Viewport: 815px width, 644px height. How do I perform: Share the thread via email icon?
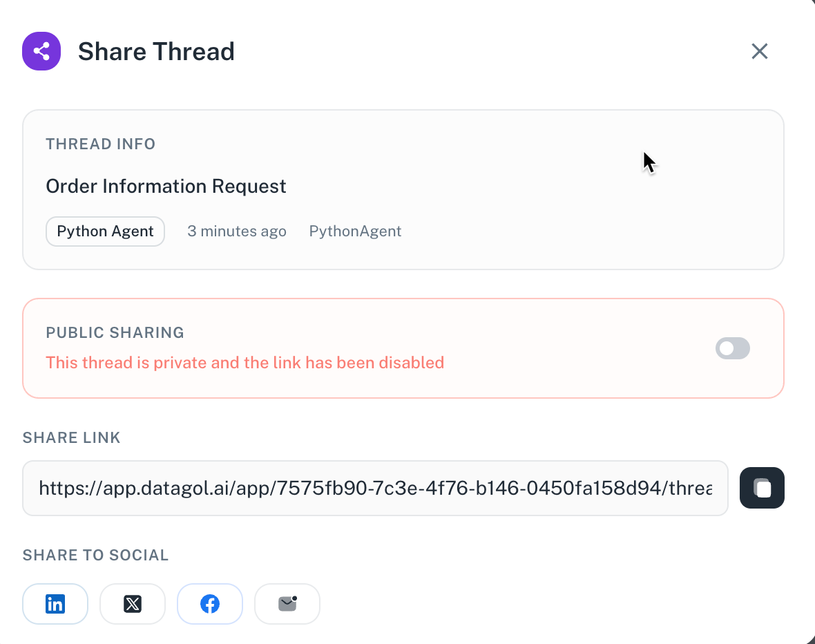pos(287,604)
